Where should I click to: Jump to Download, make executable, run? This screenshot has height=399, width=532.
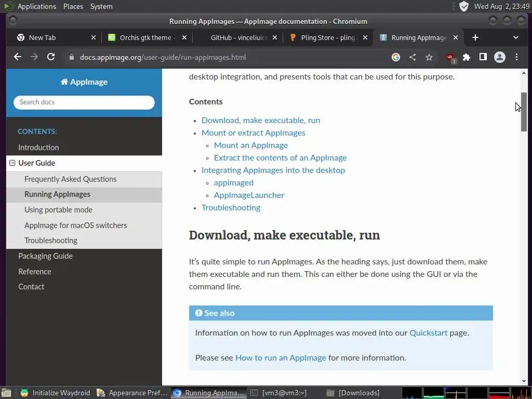pos(261,120)
